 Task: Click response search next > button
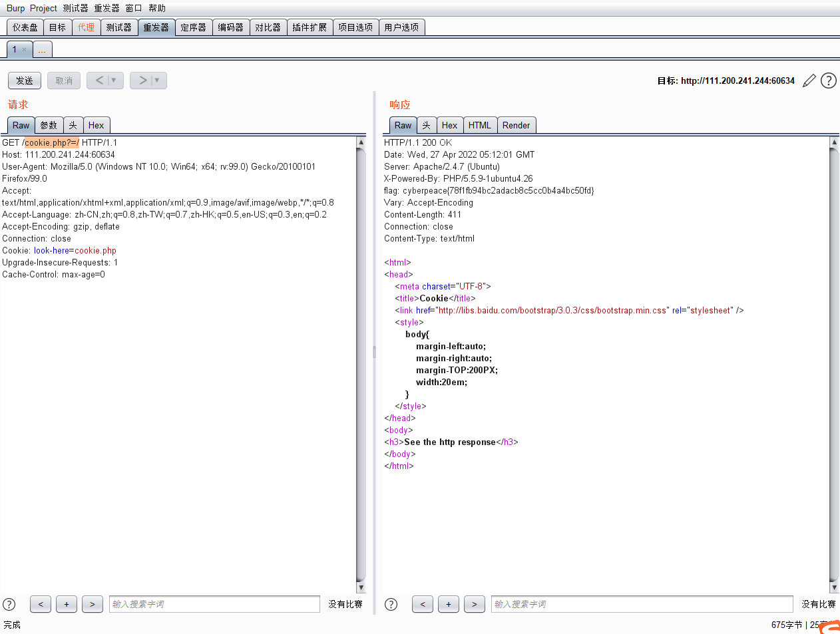coord(475,604)
